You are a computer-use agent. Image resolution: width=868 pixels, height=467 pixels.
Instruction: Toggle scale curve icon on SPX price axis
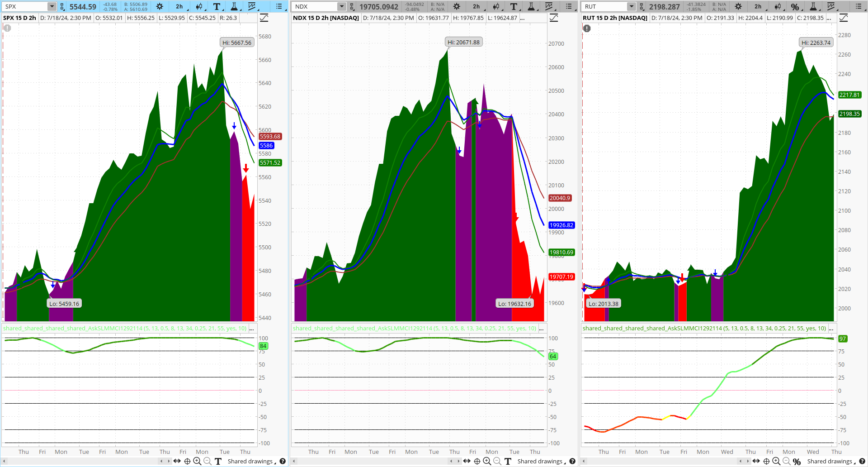point(264,18)
